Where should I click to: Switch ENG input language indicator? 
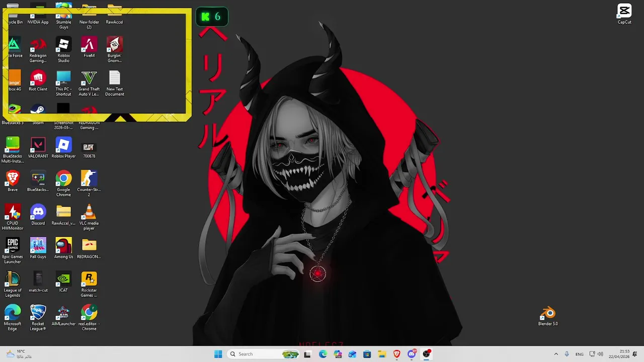(580, 354)
